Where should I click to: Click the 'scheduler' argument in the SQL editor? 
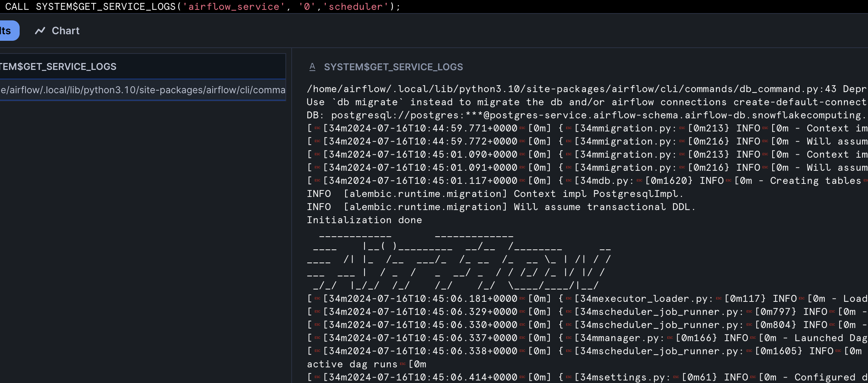point(355,7)
